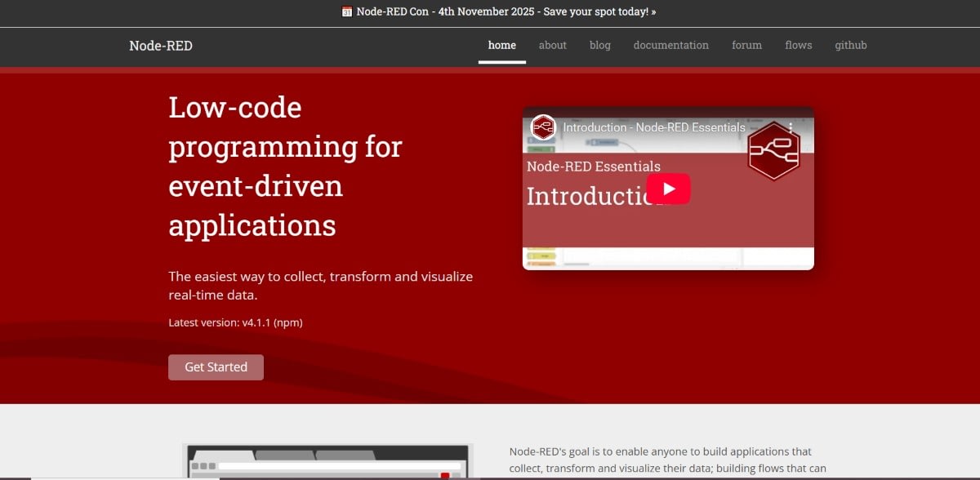Viewport: 980px width, 480px height.
Task: Click the Node-RED channel avatar on the video
Action: (x=541, y=127)
